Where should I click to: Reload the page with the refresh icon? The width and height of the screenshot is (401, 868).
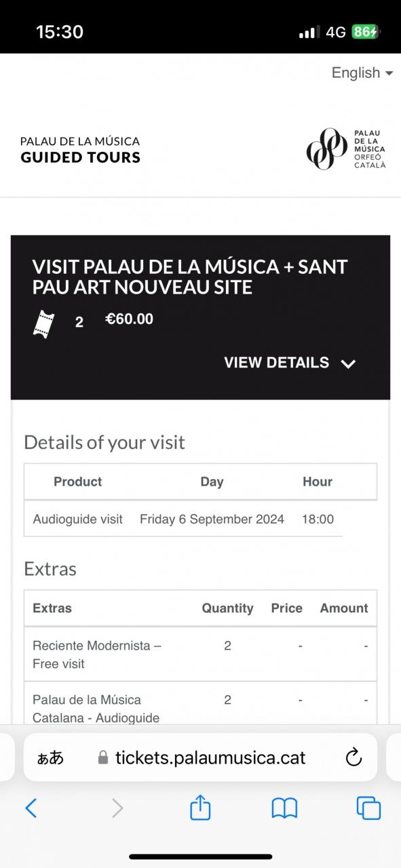[354, 757]
